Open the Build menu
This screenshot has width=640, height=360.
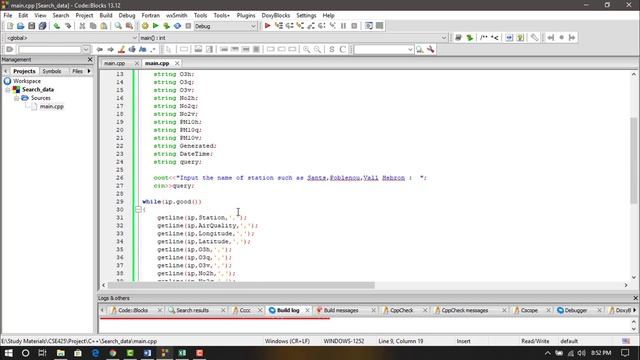click(106, 15)
